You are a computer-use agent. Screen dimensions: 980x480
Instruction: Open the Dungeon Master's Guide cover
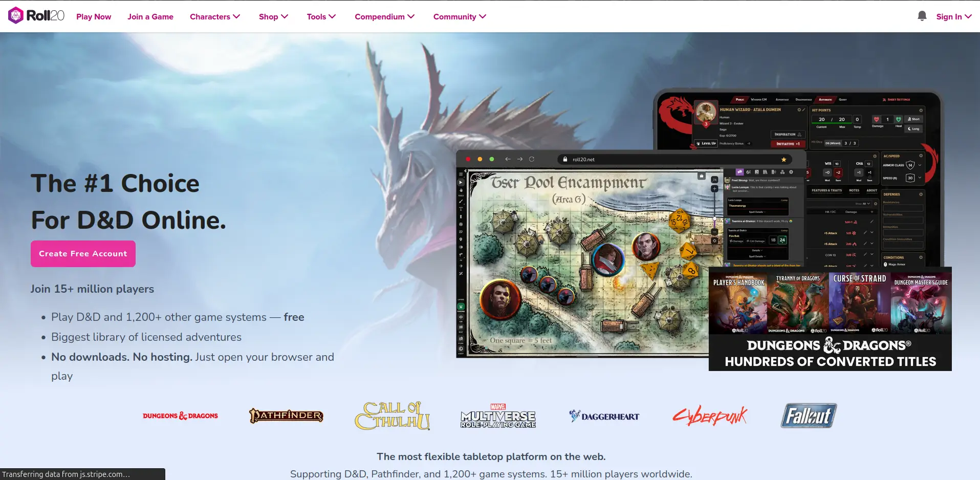[x=921, y=303]
